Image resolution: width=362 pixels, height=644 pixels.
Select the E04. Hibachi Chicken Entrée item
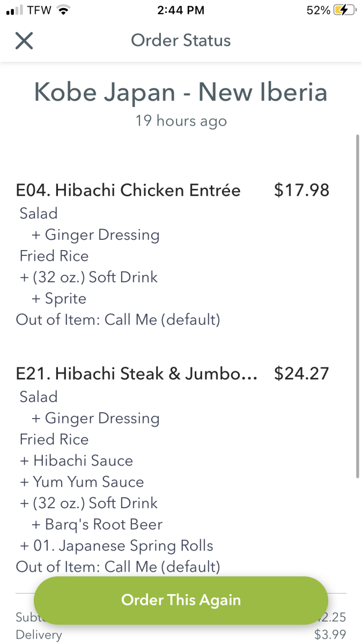pos(128,190)
